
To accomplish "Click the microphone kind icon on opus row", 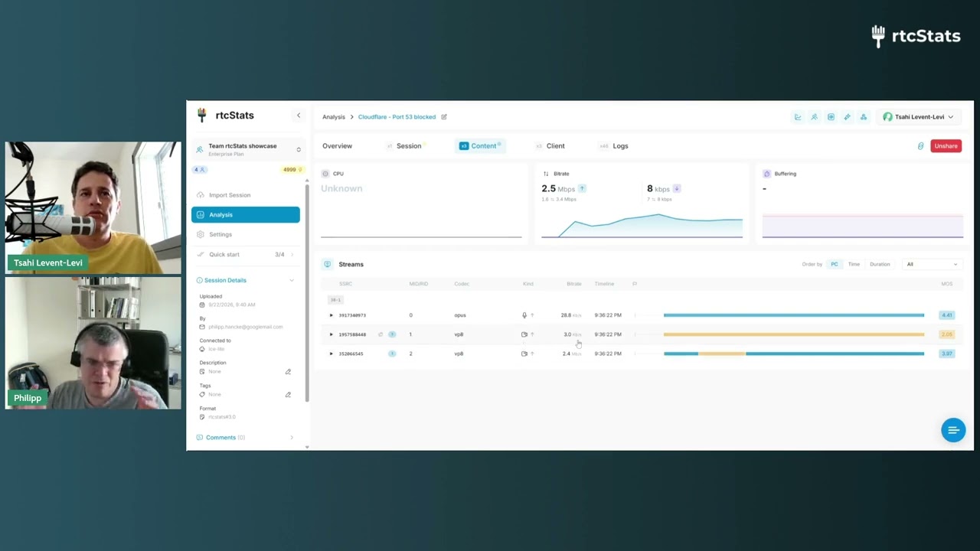I will click(x=524, y=315).
